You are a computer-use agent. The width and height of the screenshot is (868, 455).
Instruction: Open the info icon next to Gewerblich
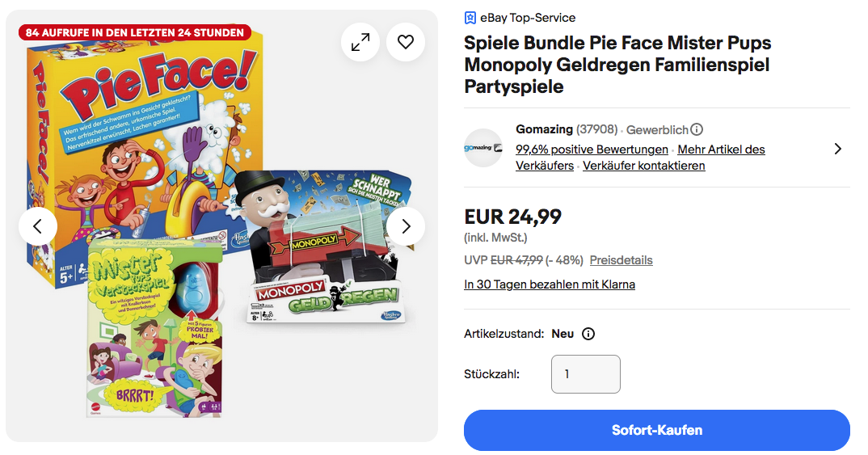697,129
